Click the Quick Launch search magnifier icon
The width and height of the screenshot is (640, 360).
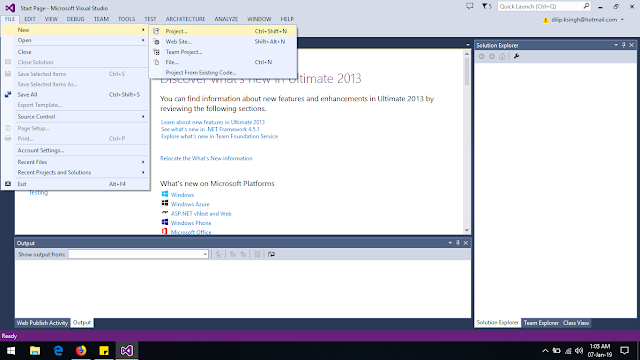(x=586, y=6)
